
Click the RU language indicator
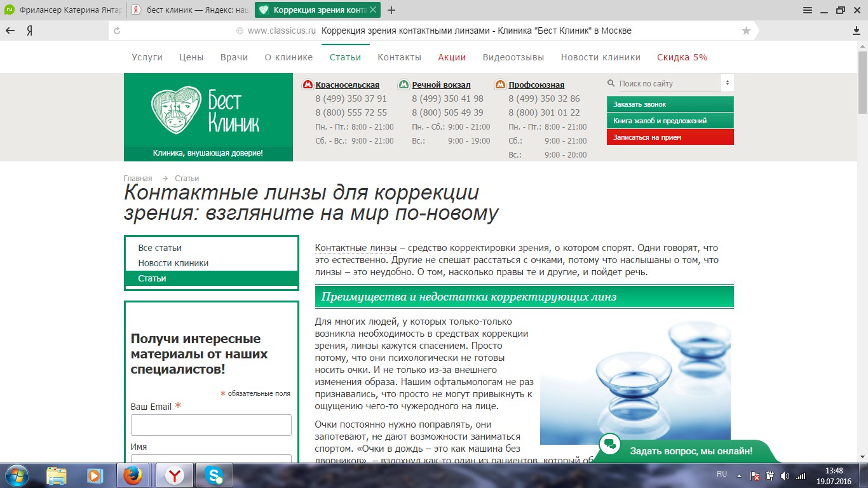coord(722,474)
